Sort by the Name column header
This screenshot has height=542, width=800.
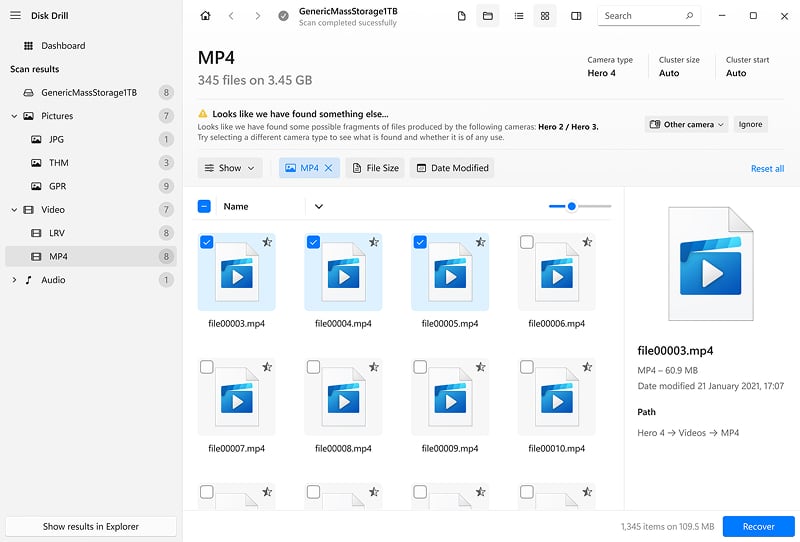click(x=236, y=206)
